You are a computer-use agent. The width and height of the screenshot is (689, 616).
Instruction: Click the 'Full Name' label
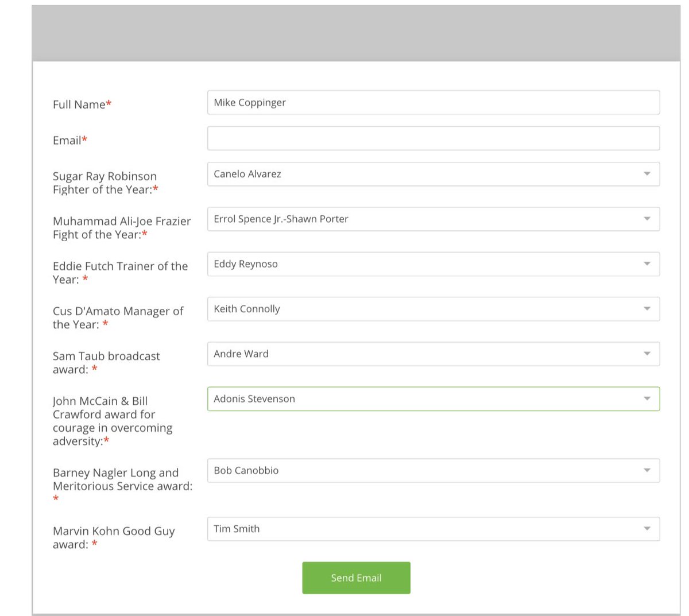coord(82,104)
